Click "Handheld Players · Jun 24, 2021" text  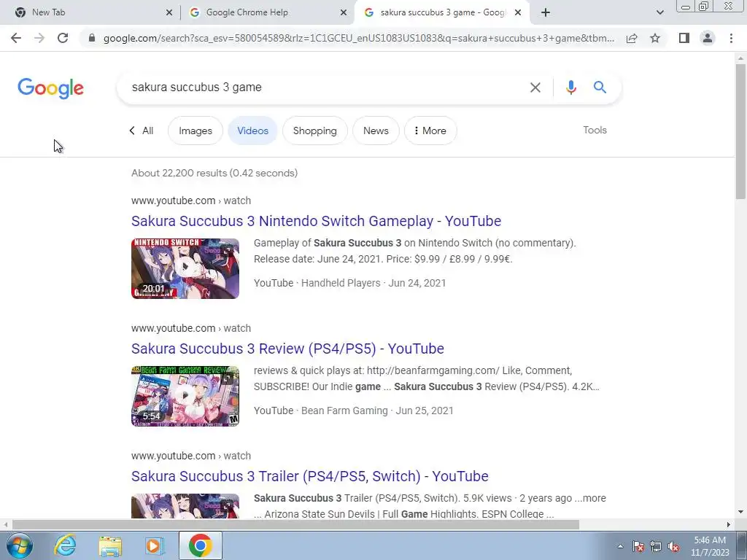373,283
